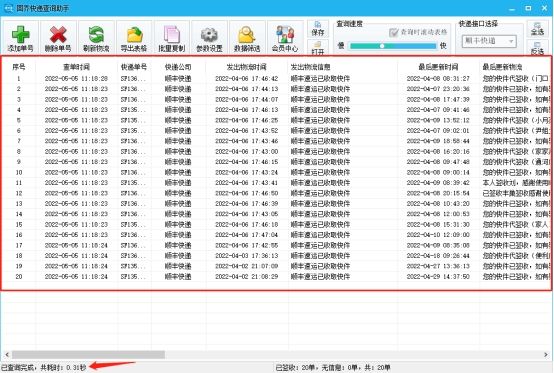Open the 快递接口选择 dropdown showing 顺丰快递

(x=489, y=41)
